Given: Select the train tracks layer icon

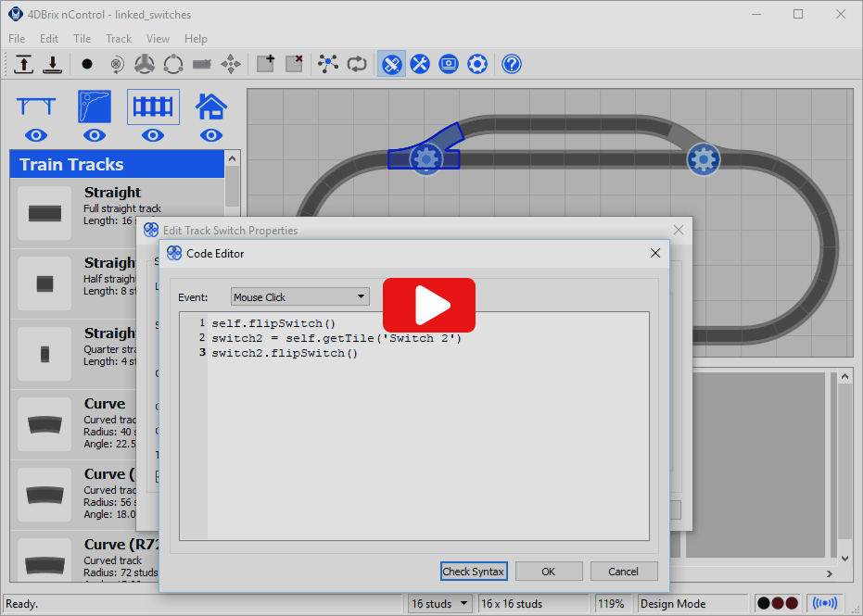Looking at the screenshot, I should click(153, 107).
